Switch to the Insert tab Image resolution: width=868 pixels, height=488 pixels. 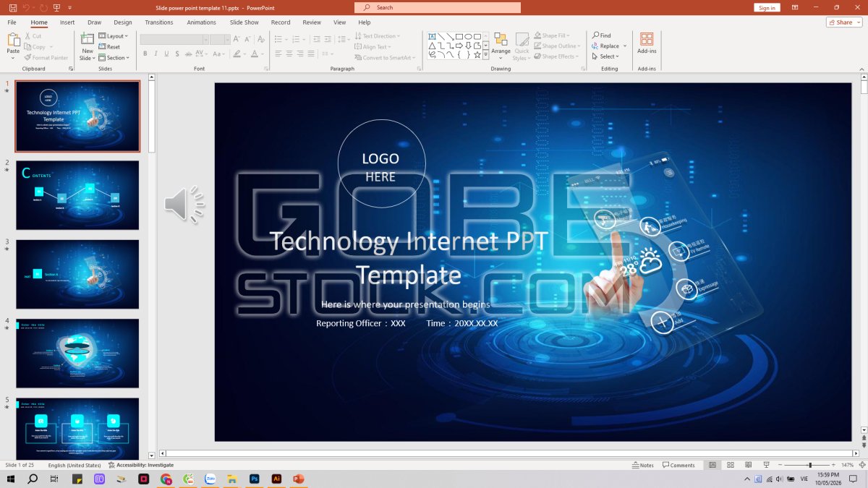tap(67, 22)
